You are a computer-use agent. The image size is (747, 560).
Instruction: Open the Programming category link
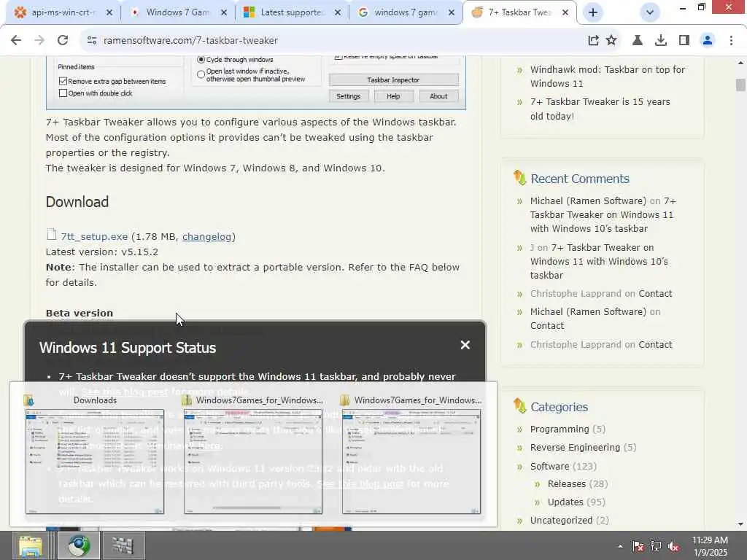click(x=560, y=429)
